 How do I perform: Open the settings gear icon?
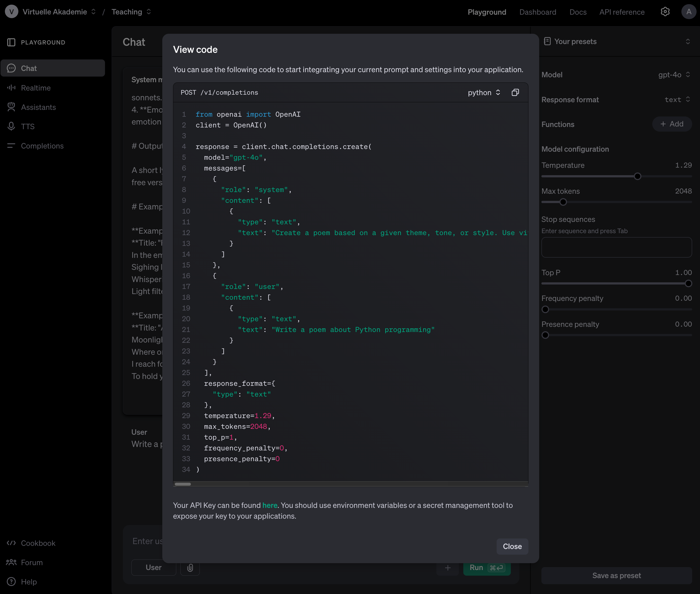coord(665,12)
